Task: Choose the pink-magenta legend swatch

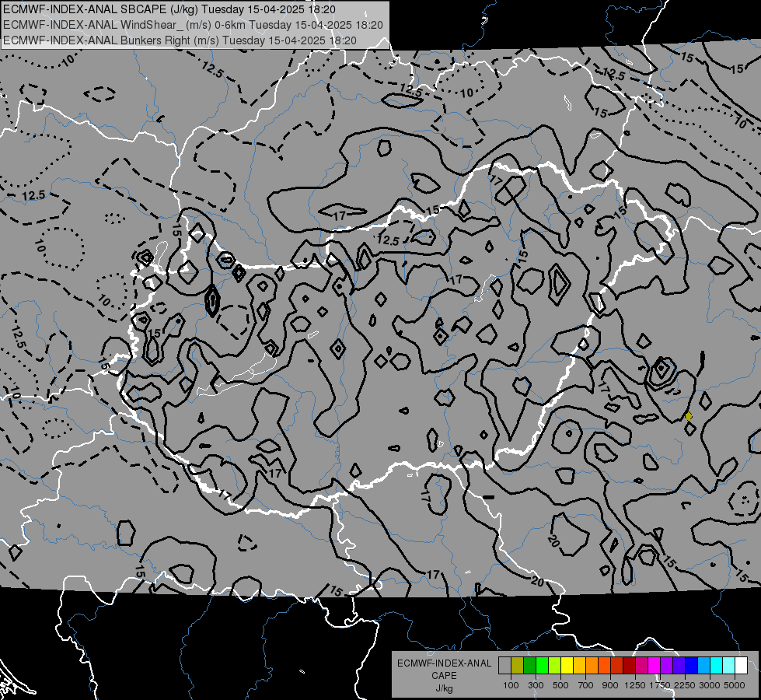Action: coord(642,665)
